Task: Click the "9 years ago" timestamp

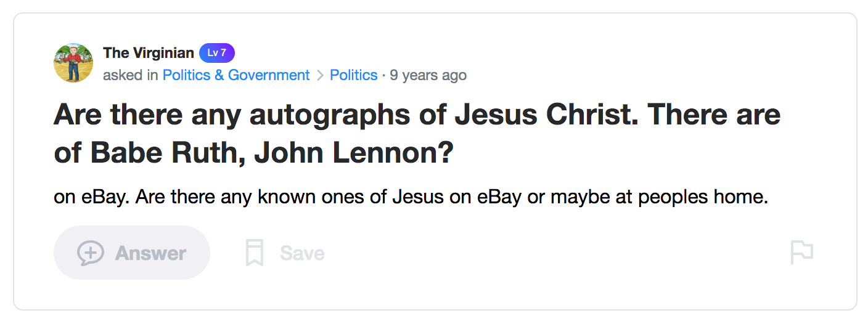Action: (428, 75)
